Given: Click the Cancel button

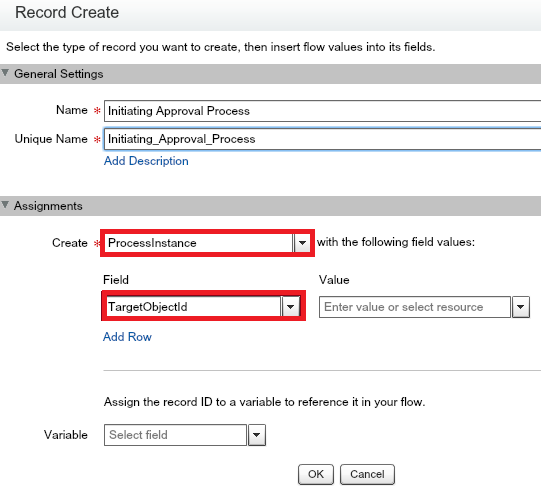Looking at the screenshot, I should click(367, 474).
